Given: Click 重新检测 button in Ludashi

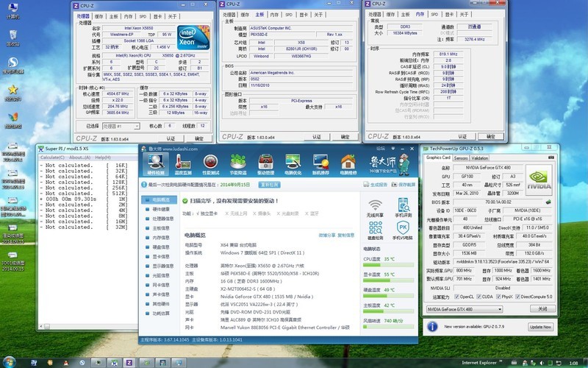Looking at the screenshot, I should click(269, 185).
